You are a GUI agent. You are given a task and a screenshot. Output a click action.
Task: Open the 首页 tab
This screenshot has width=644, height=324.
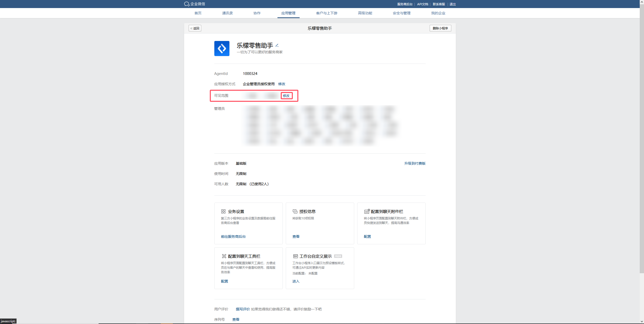[x=198, y=13]
